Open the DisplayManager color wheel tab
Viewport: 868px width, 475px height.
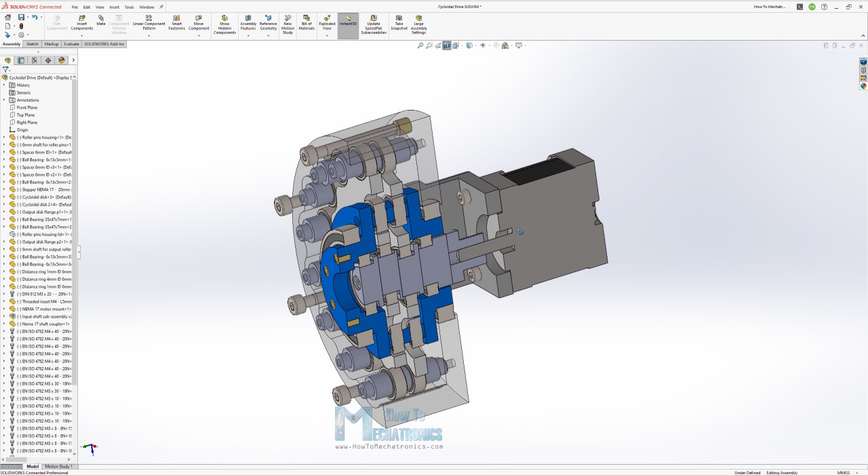62,60
